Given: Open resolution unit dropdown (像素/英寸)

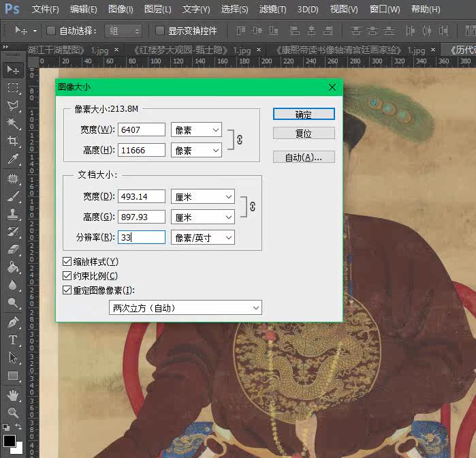Looking at the screenshot, I should [x=203, y=237].
